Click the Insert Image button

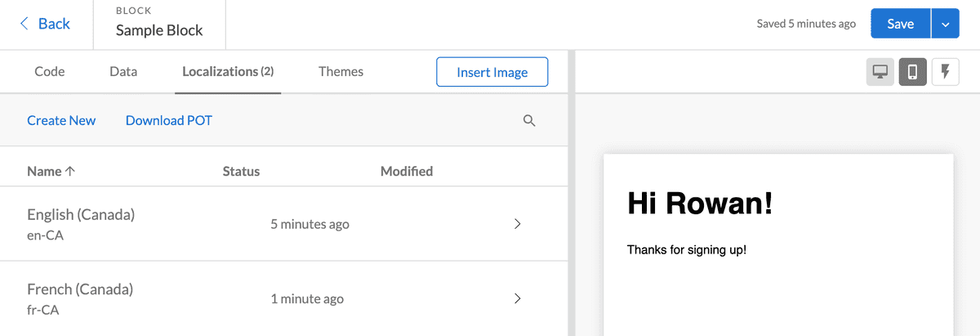coord(492,72)
